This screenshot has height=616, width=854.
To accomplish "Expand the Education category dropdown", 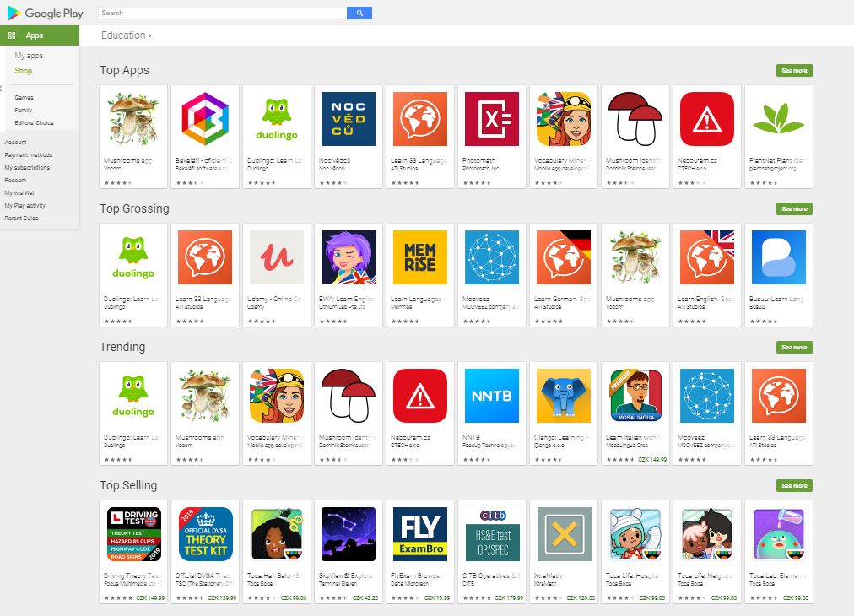I will [x=127, y=35].
